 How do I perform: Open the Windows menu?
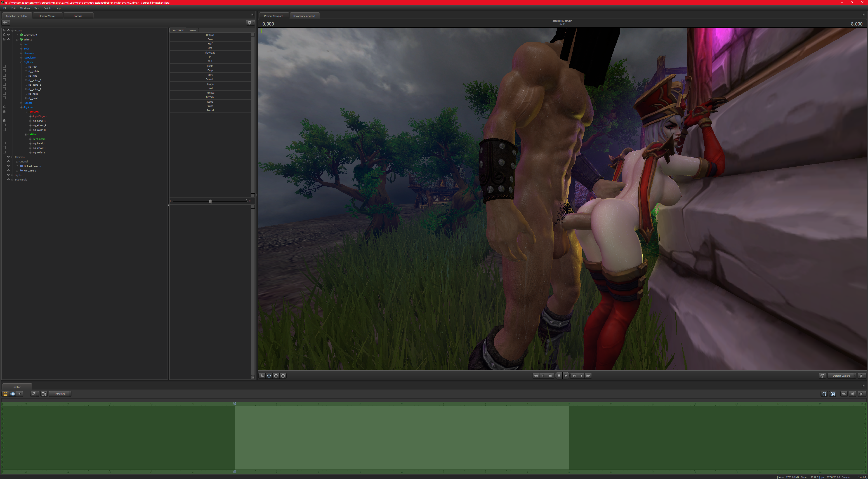(25, 8)
